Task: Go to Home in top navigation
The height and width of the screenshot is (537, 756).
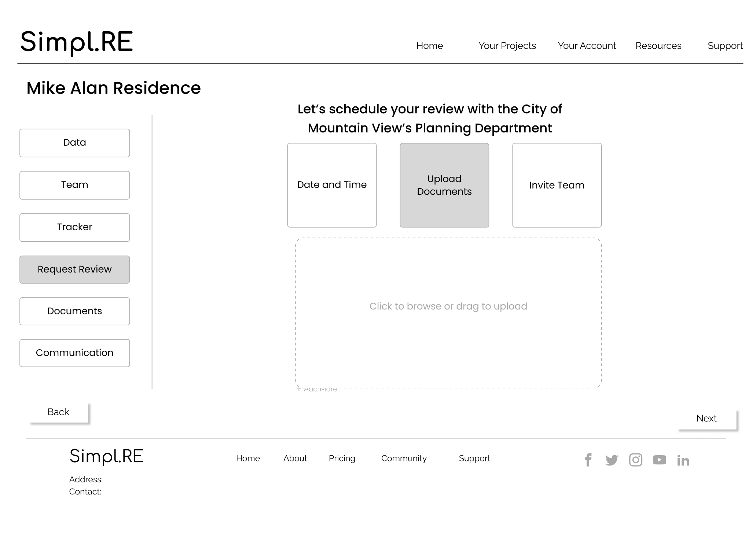Action: point(429,46)
